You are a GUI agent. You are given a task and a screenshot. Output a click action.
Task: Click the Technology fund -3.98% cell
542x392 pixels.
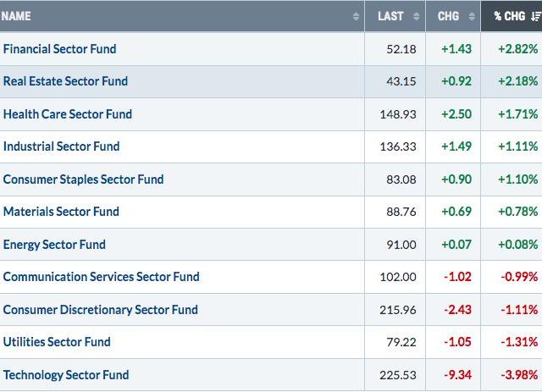(x=517, y=375)
